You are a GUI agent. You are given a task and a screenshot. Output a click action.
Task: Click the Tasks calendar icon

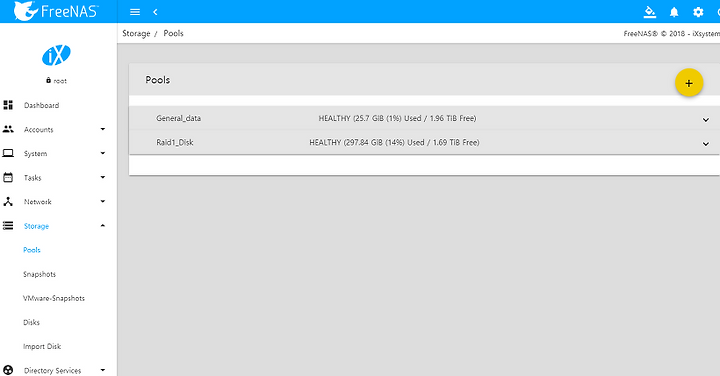point(8,177)
